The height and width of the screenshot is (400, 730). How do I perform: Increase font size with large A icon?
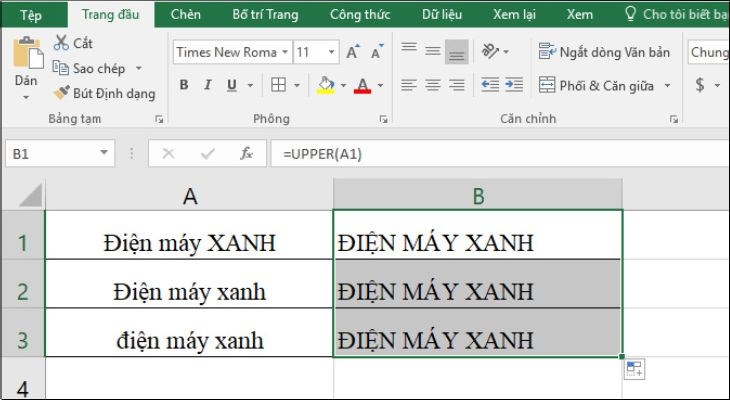[x=353, y=52]
